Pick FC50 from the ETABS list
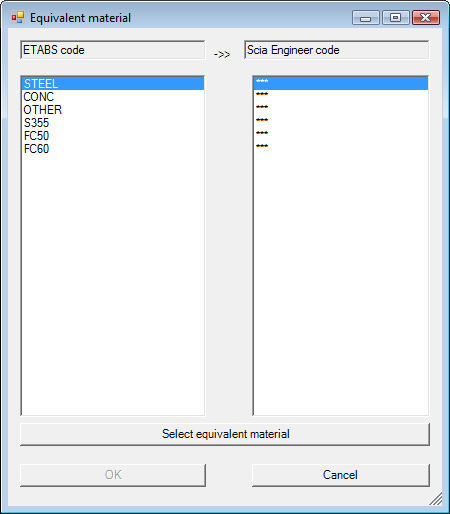The image size is (450, 514). (113, 136)
